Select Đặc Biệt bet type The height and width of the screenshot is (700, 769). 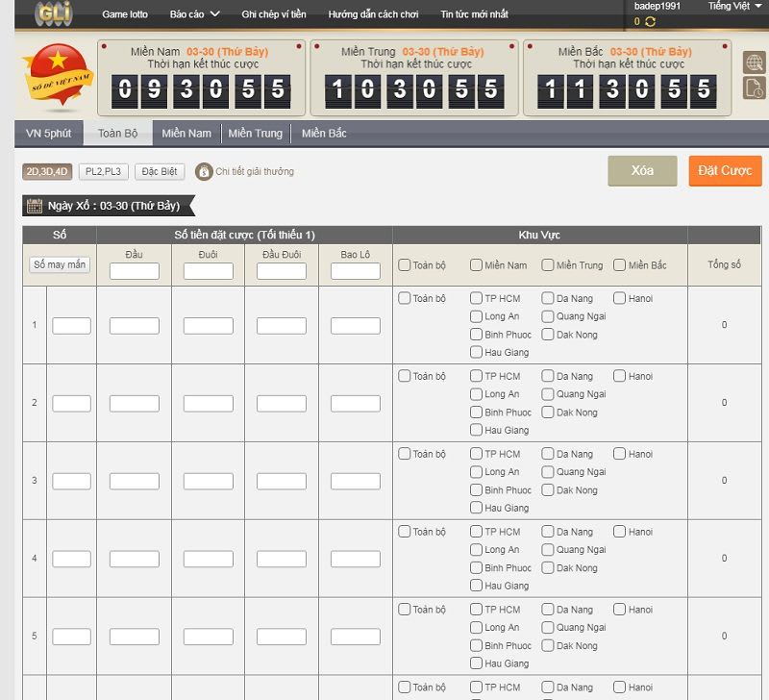click(160, 172)
